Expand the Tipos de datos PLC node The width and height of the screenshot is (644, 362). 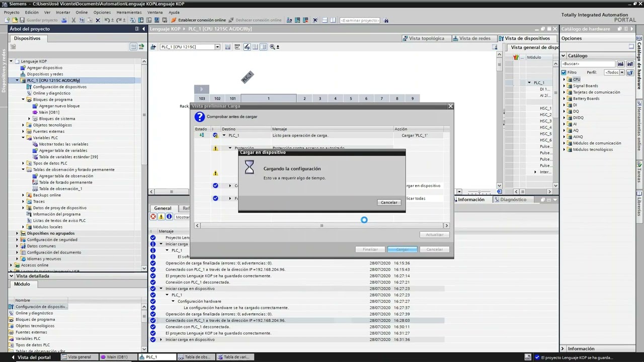point(23,163)
